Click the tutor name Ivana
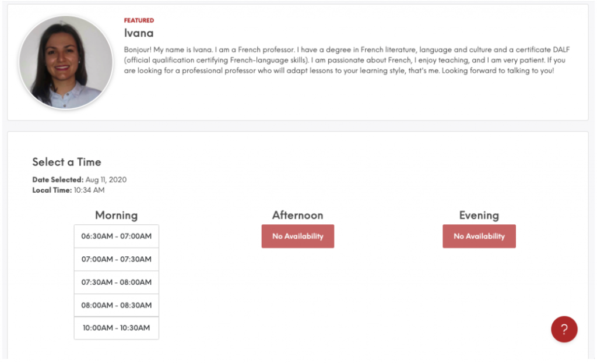Viewport: 597px width, 364px height. (139, 33)
